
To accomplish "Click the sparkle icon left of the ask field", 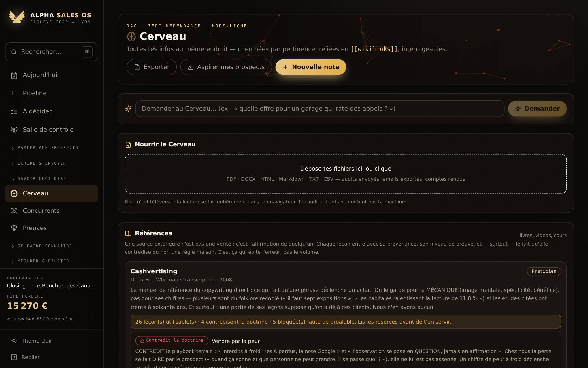I will point(129,109).
